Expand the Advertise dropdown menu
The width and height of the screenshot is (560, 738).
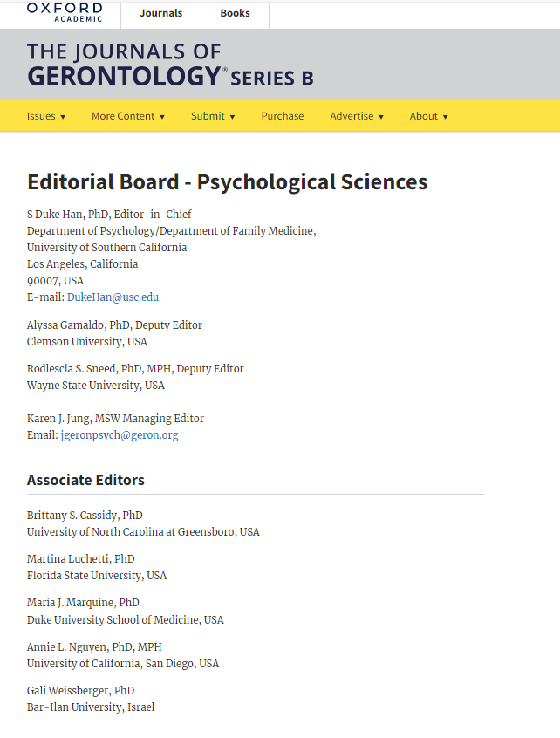click(x=357, y=116)
